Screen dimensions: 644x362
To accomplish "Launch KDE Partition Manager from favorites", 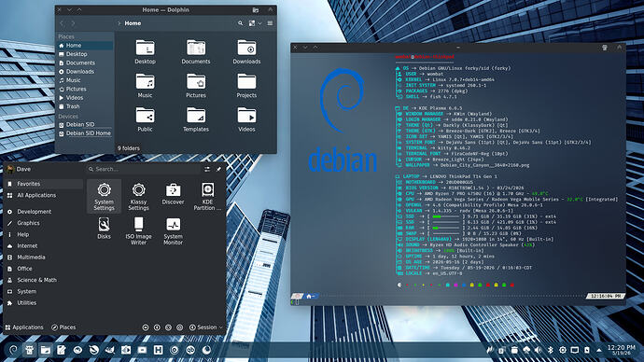I will [207, 197].
